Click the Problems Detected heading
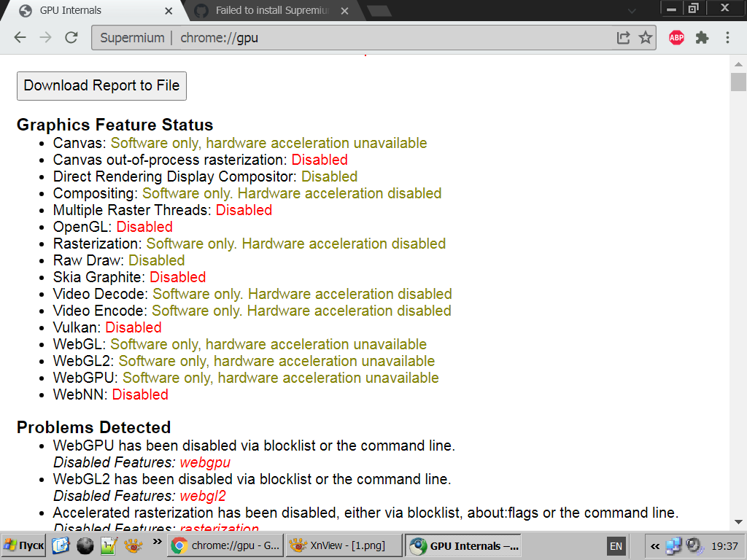Screen dimensions: 747x560 tap(94, 427)
